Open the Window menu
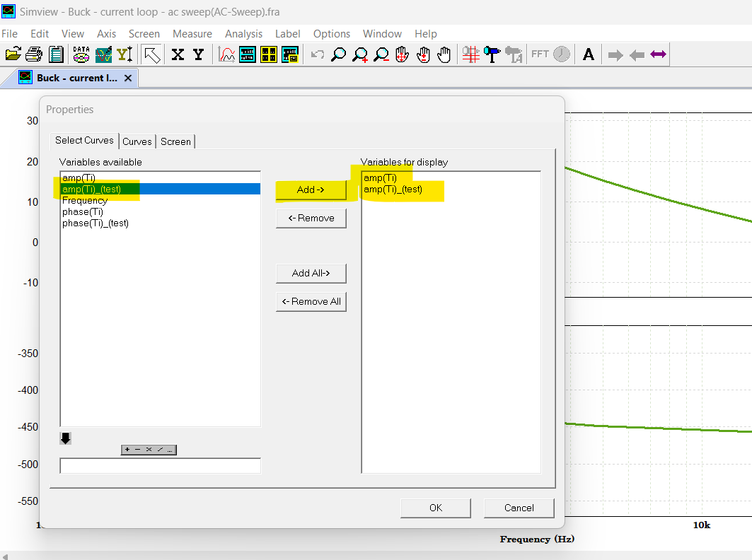Screen dimensions: 752x560 pyautogui.click(x=382, y=33)
